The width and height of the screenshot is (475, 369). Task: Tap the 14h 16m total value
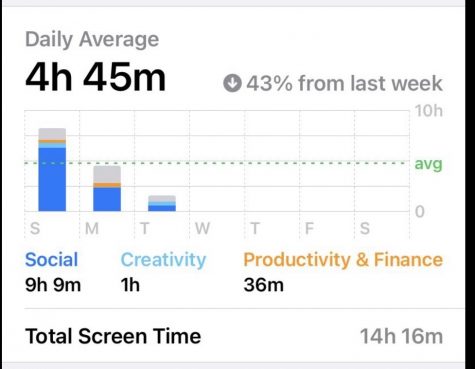tap(402, 336)
